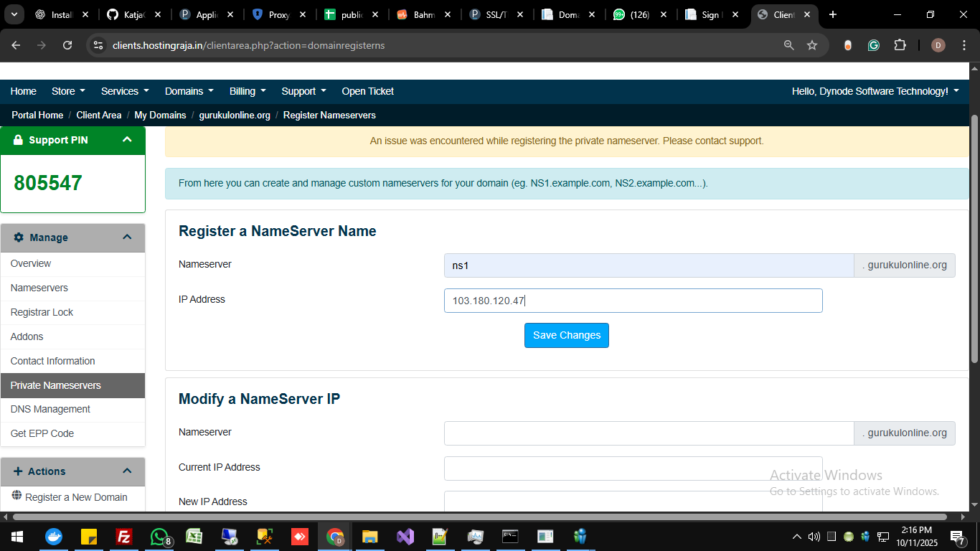
Task: Click the Save Changes button
Action: coord(566,335)
